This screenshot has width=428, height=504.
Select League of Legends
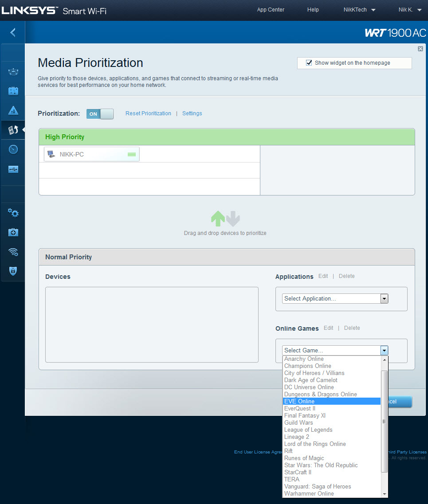tap(331, 430)
